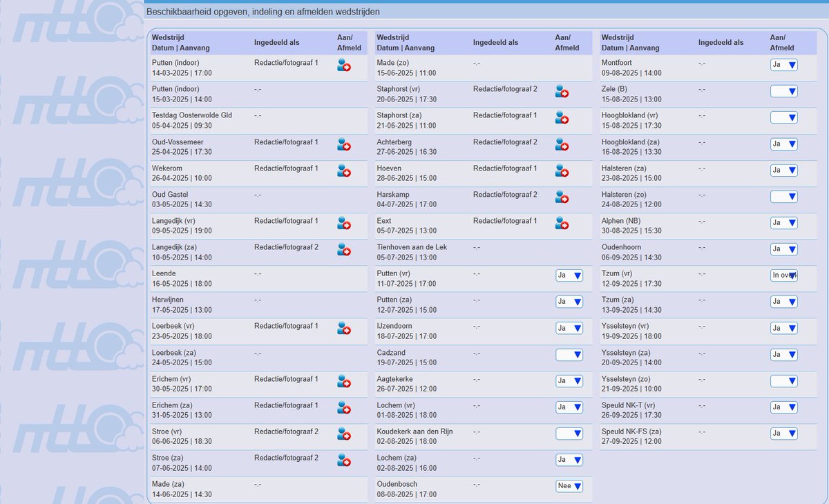Open the empty dropdown for Zele (B)
The width and height of the screenshot is (829, 504).
click(784, 91)
